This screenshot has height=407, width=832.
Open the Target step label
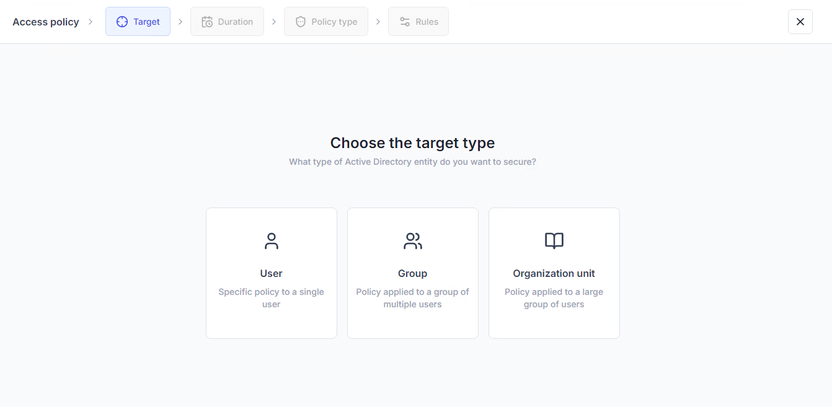coord(146,22)
